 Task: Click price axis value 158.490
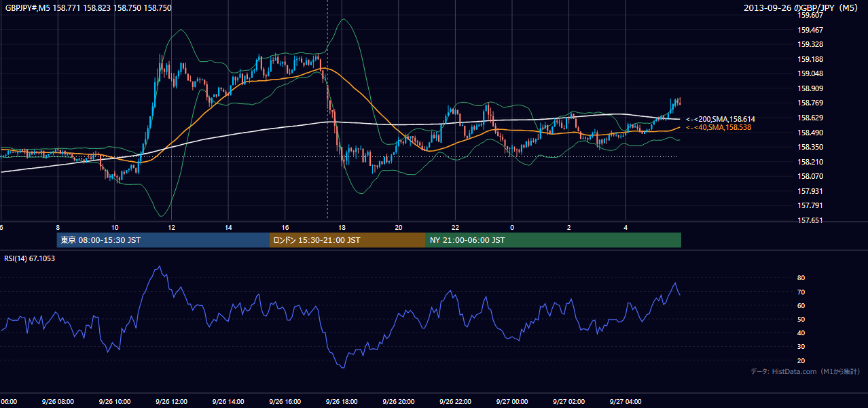click(810, 133)
